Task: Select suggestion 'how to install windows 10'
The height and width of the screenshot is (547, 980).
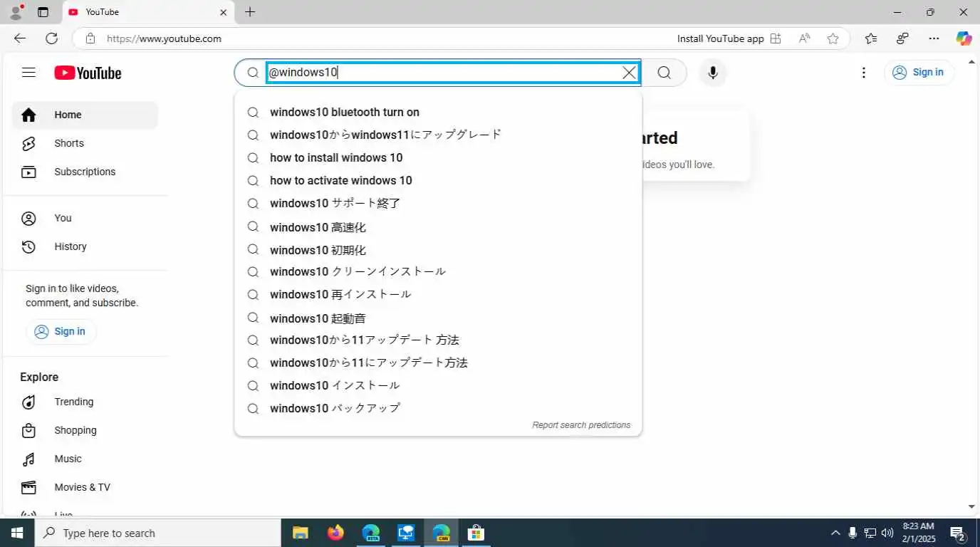Action: click(438, 157)
